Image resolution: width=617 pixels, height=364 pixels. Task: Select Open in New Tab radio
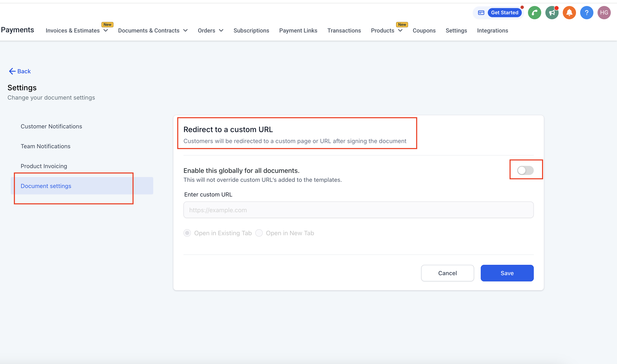(x=259, y=233)
